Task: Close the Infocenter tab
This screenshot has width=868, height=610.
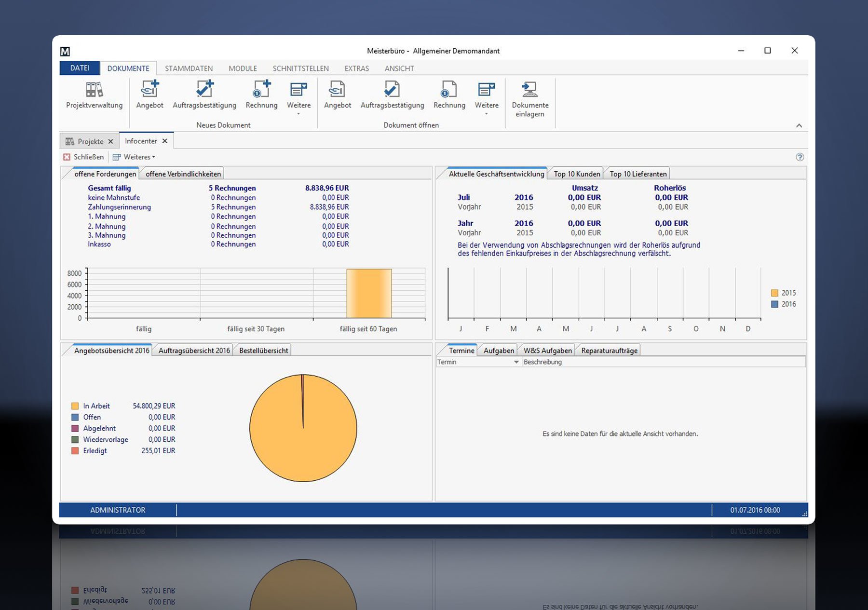Action: click(165, 141)
